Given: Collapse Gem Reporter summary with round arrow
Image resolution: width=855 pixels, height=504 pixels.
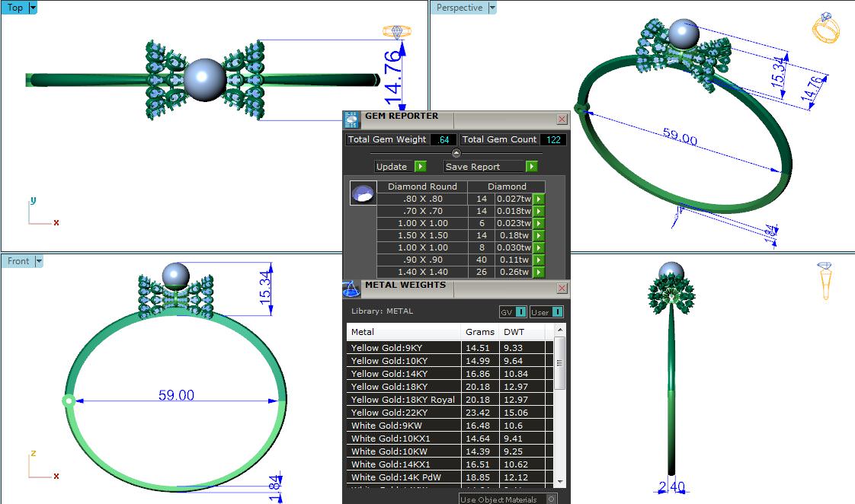Looking at the screenshot, I should [x=456, y=153].
